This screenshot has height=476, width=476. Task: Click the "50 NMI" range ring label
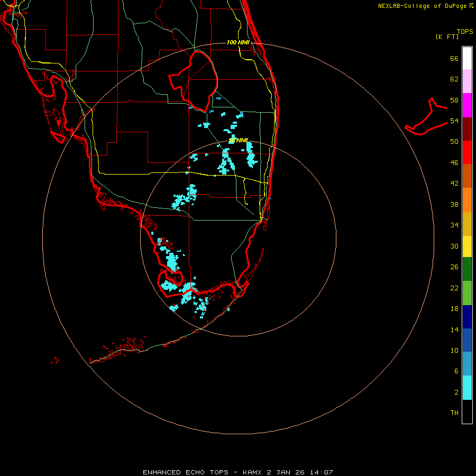[238, 140]
